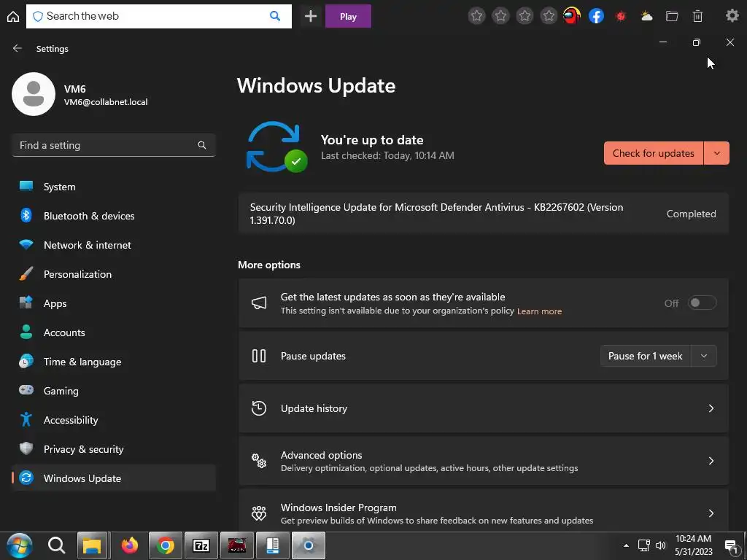Go back using Settings back arrow
The image size is (747, 560).
pos(18,48)
